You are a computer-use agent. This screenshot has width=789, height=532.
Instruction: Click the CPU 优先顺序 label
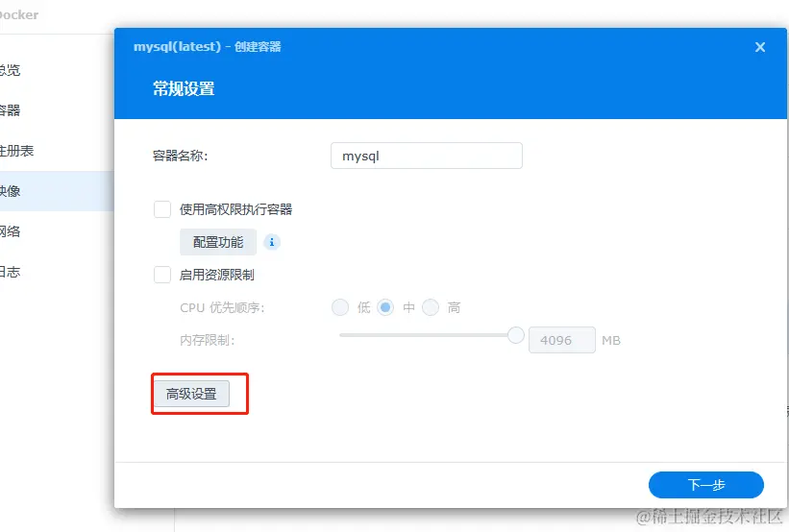(222, 307)
